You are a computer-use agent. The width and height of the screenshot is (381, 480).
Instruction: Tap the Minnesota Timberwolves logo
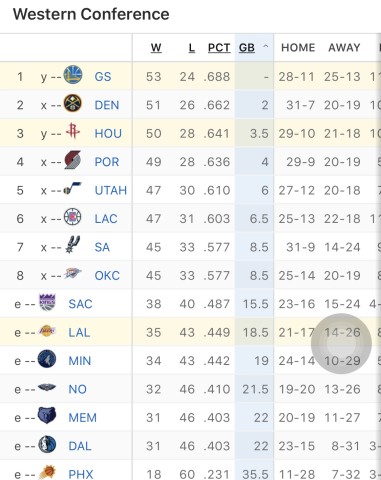click(47, 359)
